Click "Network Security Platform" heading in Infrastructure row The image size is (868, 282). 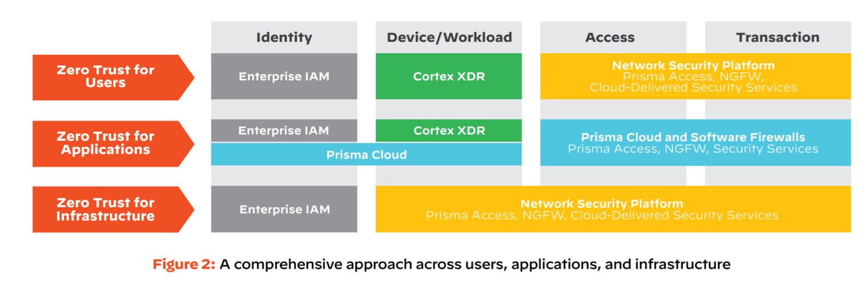coord(602,204)
